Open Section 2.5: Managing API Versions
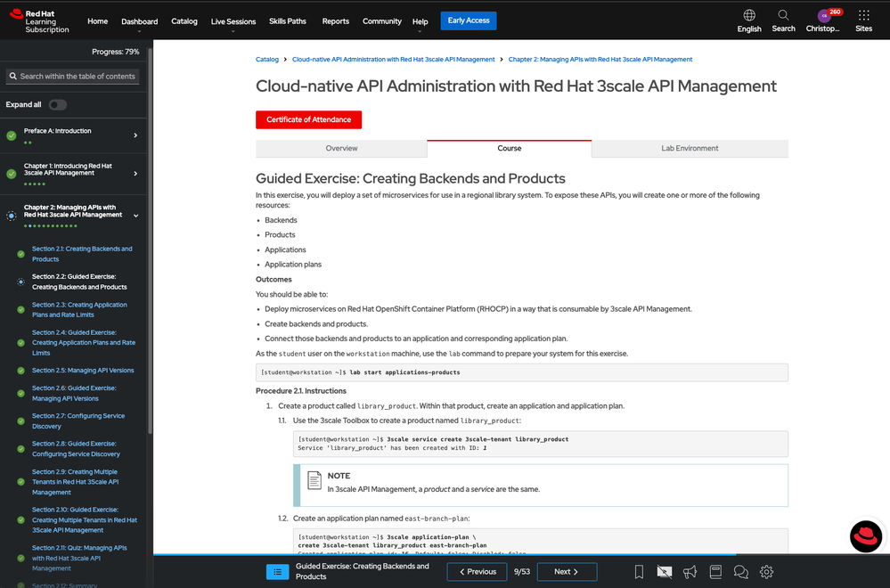890x588 pixels. pyautogui.click(x=83, y=370)
